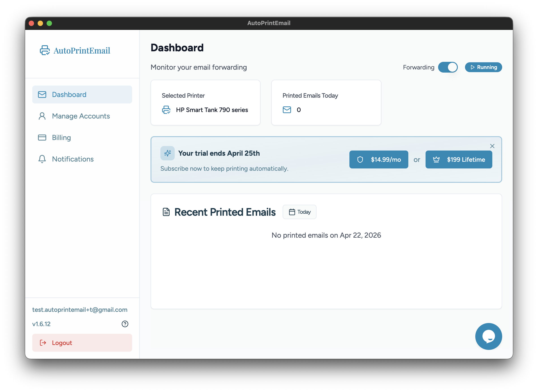Click the HP Smart Tank 790 series card
The height and width of the screenshot is (392, 538).
[205, 103]
